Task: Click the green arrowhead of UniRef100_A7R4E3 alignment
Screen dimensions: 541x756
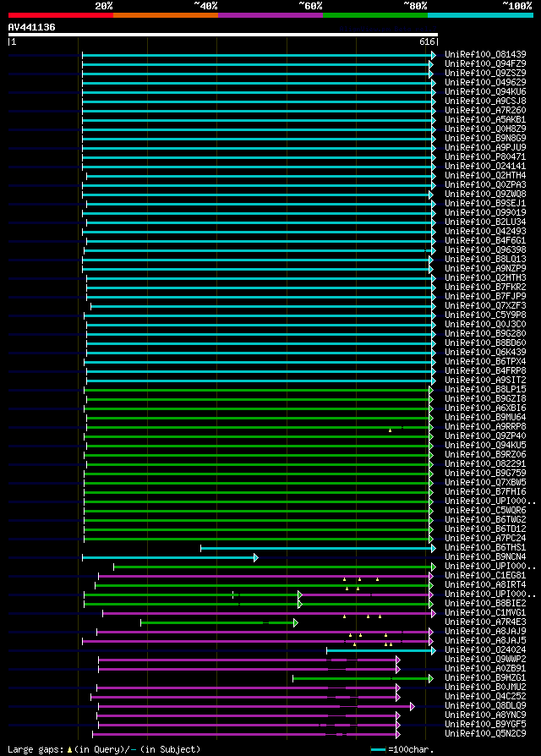Action: pos(296,623)
